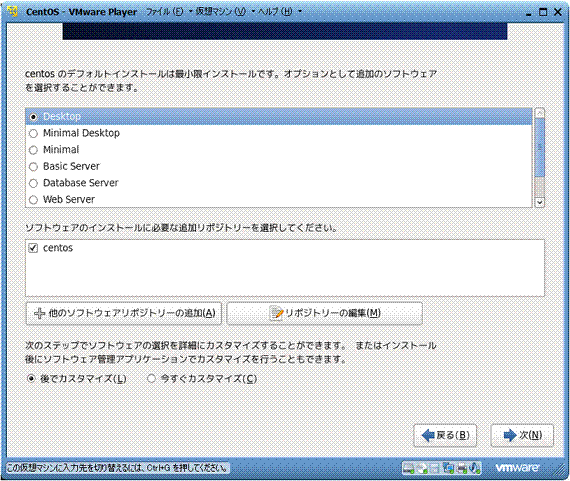Viewport: 570px width, 481px height.
Task: Click 他のソフトウェアリポジトリーの追加(A) button
Action: [x=124, y=313]
